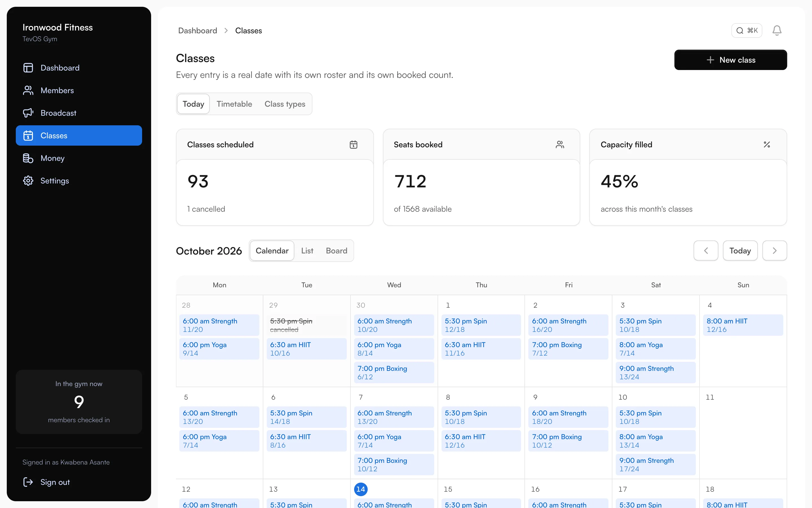812x508 pixels.
Task: Open 7:00 pm Boxing 10/12 on the 7th
Action: (x=394, y=464)
